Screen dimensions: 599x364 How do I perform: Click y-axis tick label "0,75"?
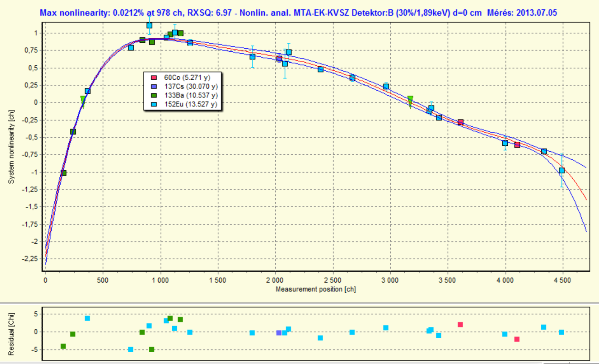(x=31, y=50)
